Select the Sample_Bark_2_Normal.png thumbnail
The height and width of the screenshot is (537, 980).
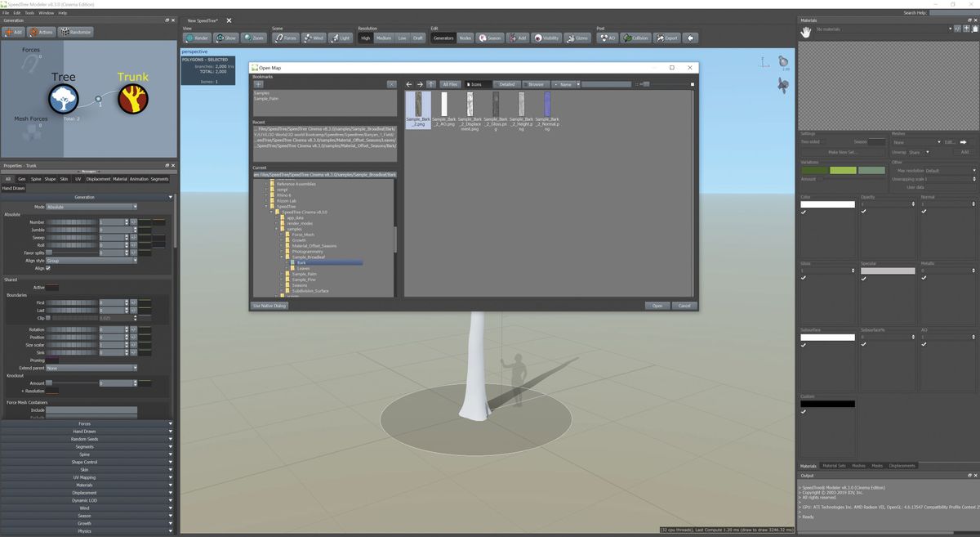point(546,105)
